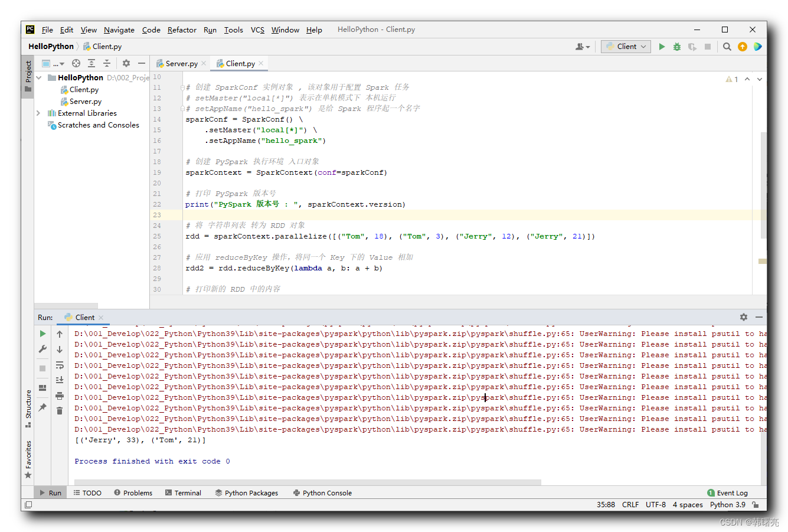
Task: Enable scroll to end in console output
Action: tap(59, 380)
